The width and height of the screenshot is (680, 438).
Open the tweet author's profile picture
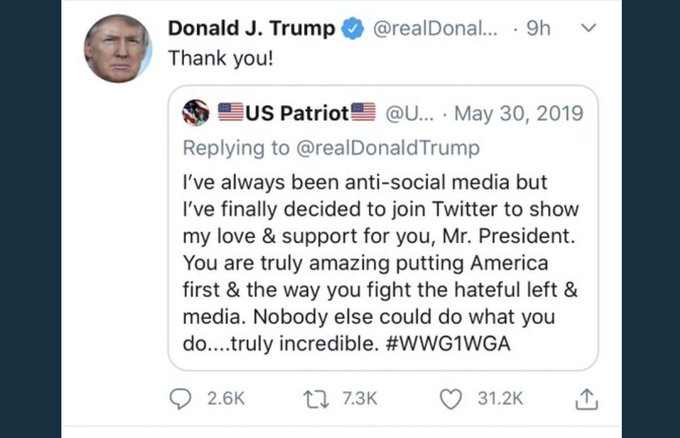coord(116,48)
